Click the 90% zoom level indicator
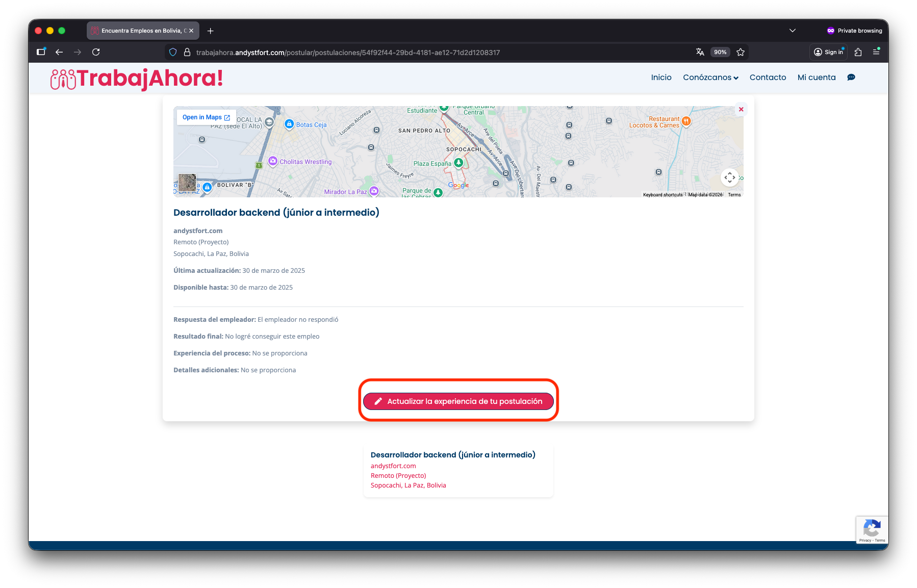Image resolution: width=917 pixels, height=588 pixels. pos(720,52)
